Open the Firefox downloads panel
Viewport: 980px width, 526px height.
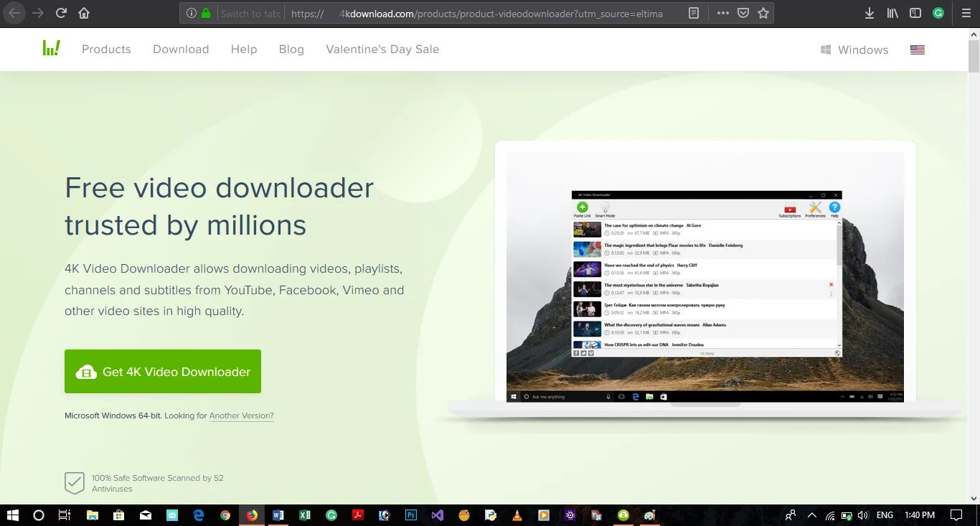click(x=870, y=13)
